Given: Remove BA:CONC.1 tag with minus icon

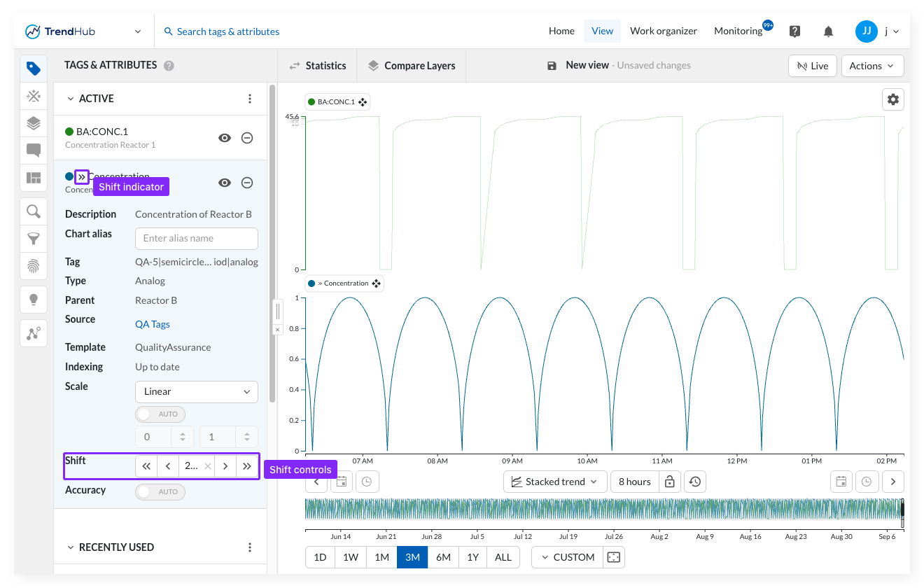Looking at the screenshot, I should click(247, 138).
